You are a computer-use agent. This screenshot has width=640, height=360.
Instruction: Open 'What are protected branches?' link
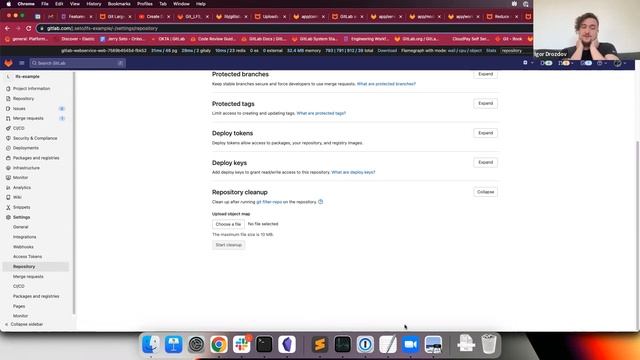(386, 84)
